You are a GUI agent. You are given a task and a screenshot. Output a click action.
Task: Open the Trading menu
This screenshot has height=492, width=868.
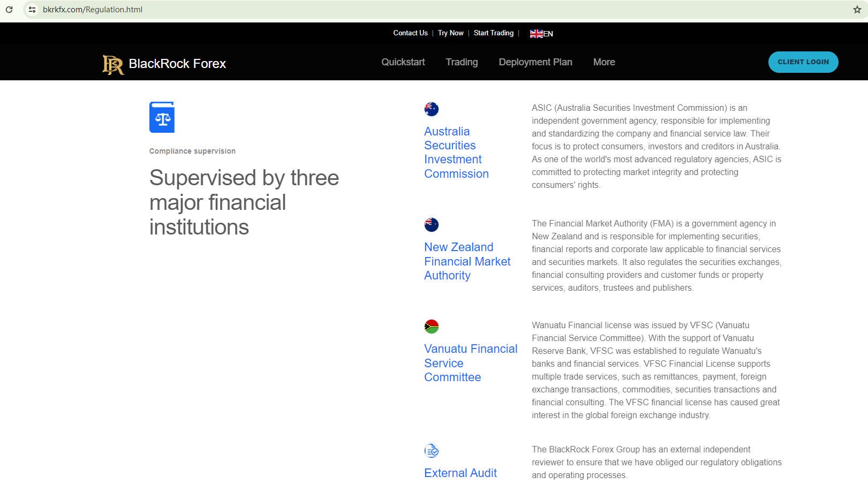[x=462, y=62]
